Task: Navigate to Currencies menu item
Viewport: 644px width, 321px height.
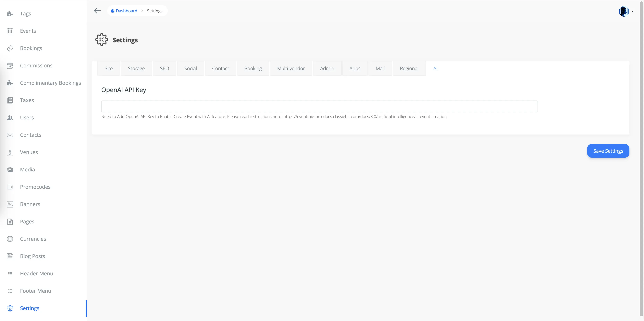Action: point(33,239)
